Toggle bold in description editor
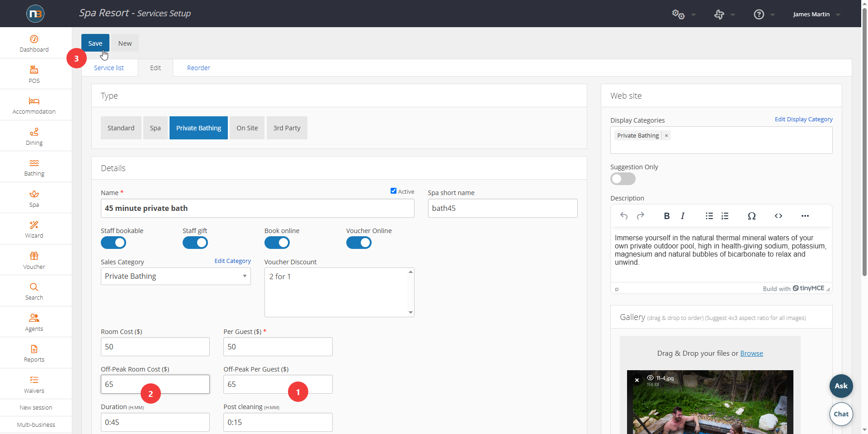The image size is (868, 434). [x=667, y=216]
